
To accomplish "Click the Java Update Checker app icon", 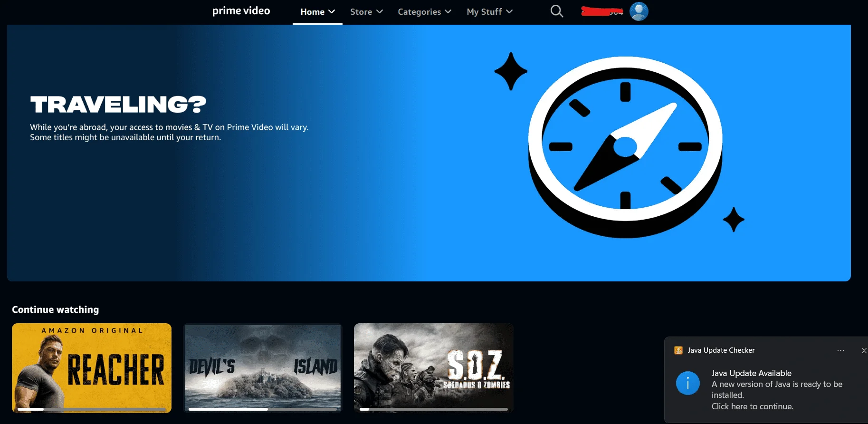I will click(x=678, y=350).
